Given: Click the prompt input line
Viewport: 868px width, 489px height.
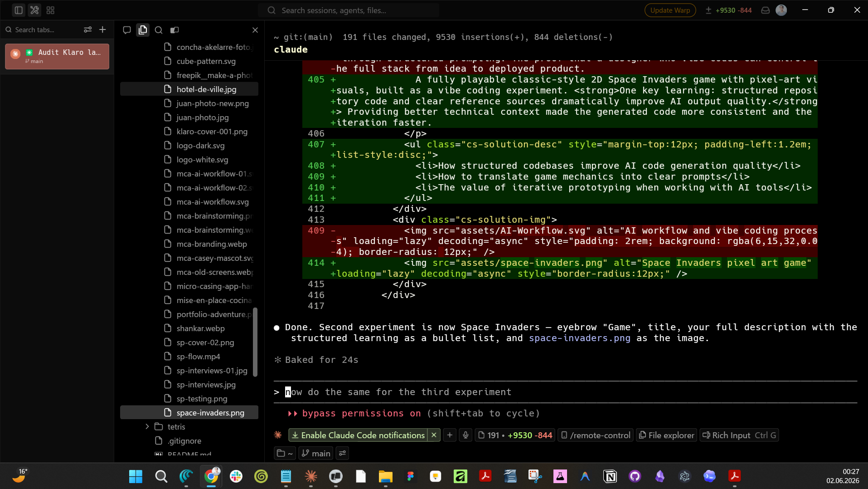Looking at the screenshot, I should 565,392.
